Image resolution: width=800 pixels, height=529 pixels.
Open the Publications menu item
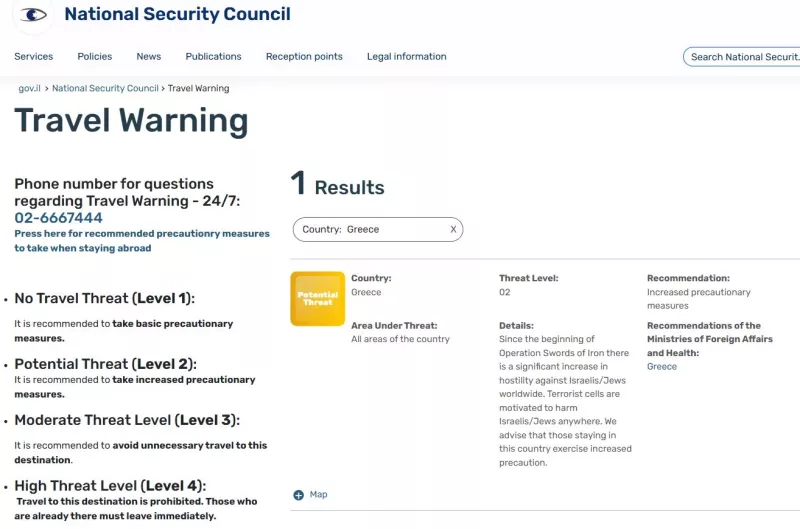[x=213, y=57]
